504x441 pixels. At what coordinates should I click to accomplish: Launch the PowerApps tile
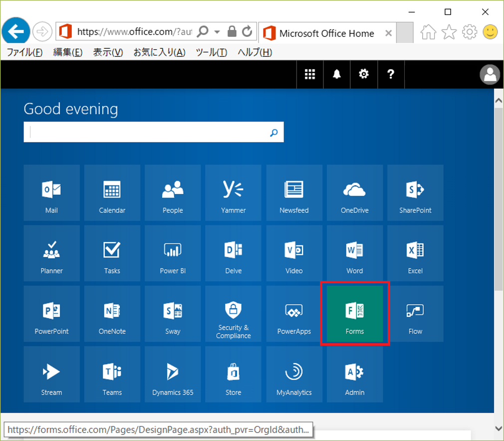click(294, 314)
